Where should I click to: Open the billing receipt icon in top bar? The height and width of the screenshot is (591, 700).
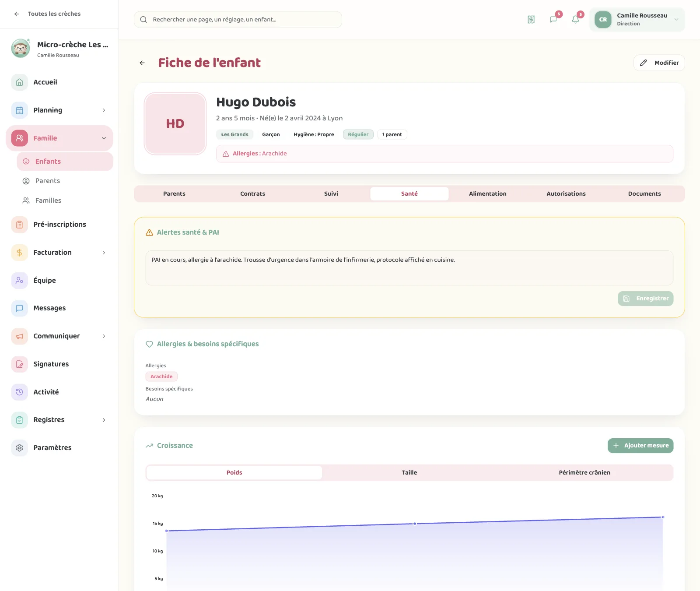click(531, 20)
